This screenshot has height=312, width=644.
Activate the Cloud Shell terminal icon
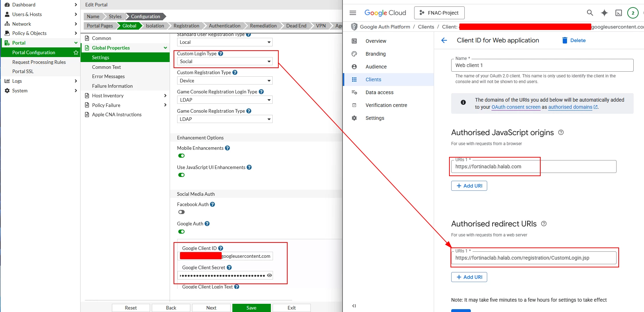pos(619,13)
